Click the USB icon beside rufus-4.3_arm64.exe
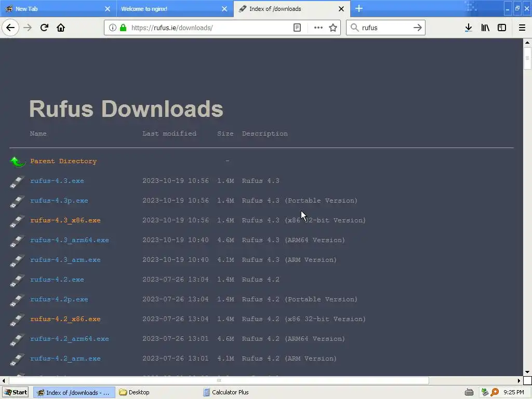 [17, 241]
